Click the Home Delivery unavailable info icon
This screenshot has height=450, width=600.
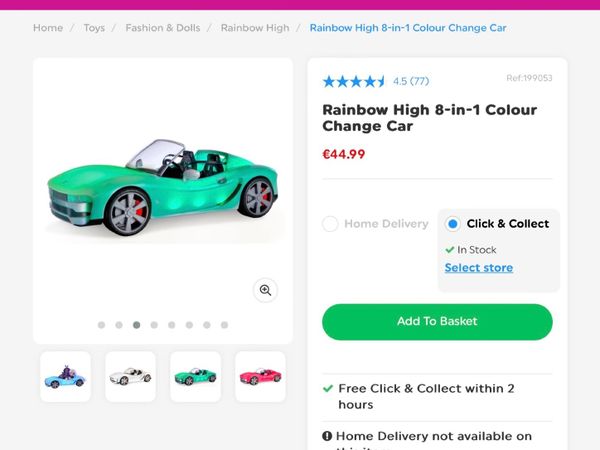click(x=327, y=436)
